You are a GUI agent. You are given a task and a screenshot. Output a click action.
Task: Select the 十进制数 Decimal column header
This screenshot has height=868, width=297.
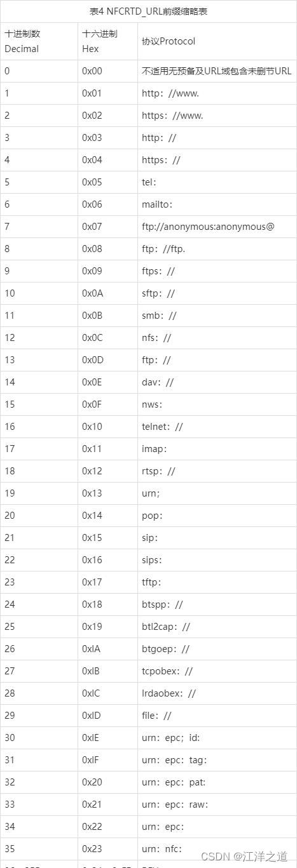coord(39,41)
